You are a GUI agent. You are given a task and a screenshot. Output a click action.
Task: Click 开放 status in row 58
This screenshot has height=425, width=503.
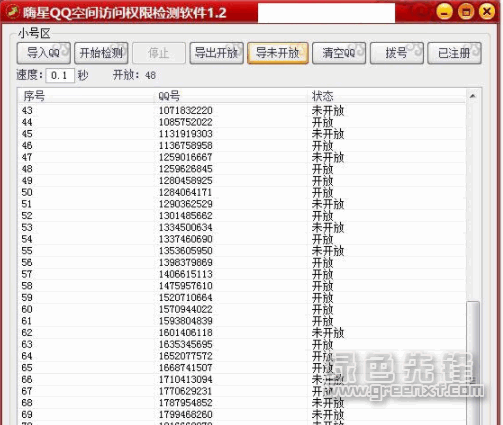point(322,286)
